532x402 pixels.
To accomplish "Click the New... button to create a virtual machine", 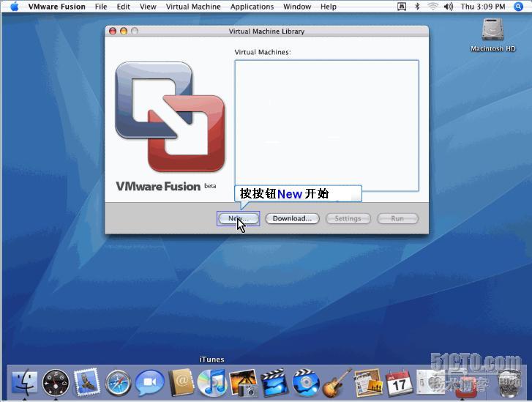I will (x=238, y=218).
